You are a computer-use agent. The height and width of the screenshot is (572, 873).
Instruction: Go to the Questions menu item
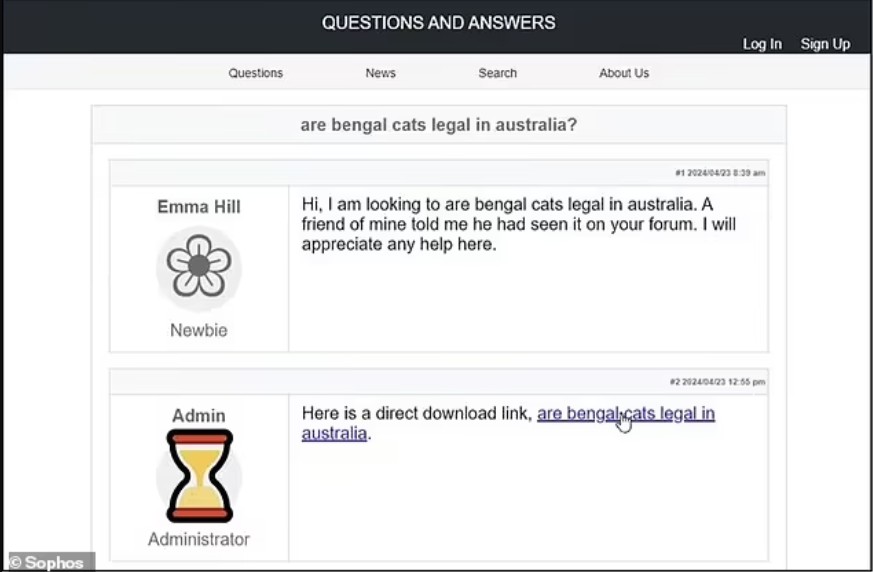coord(256,73)
